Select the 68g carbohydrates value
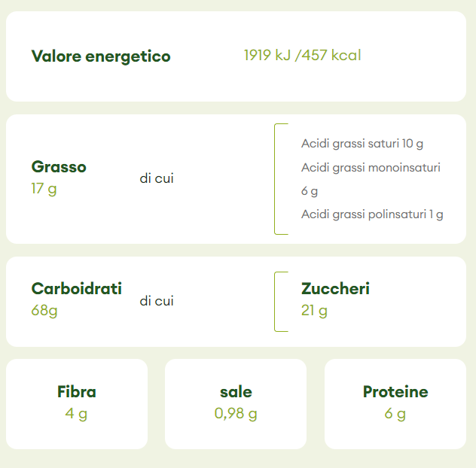The image size is (476, 468). 44,310
